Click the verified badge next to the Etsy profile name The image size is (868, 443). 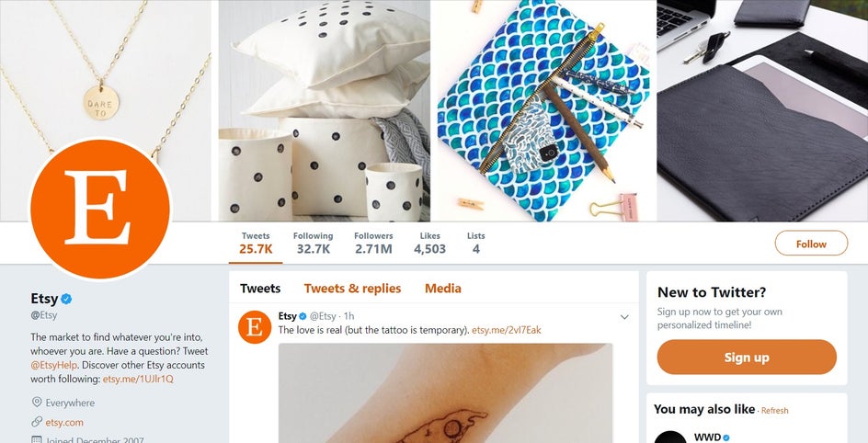coord(67,299)
